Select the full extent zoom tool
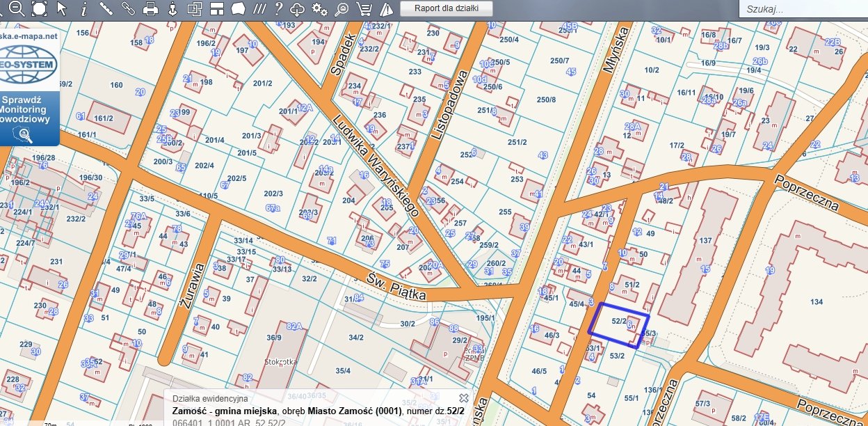868x426 pixels. (x=39, y=8)
